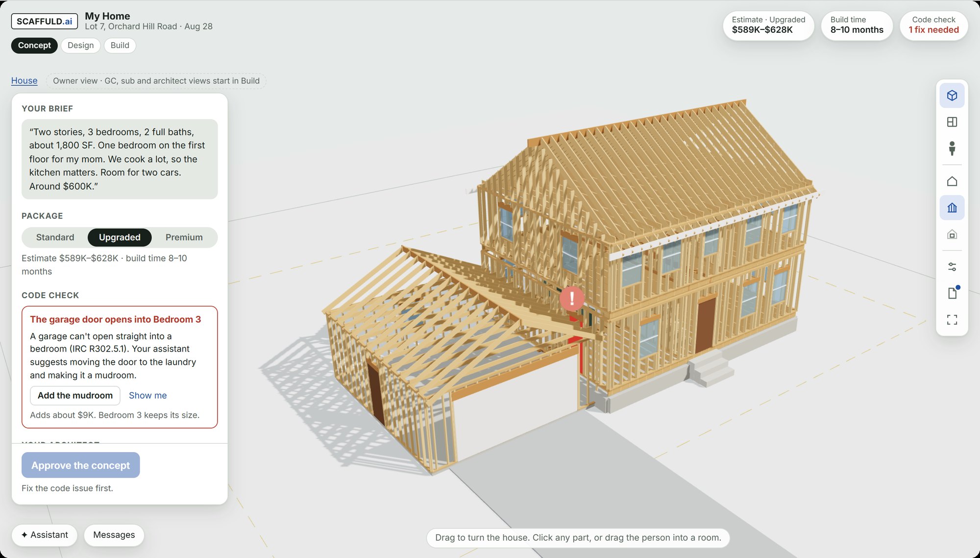Screen dimensions: 980x558
Task: Open the Concept stage tab
Action: point(34,46)
